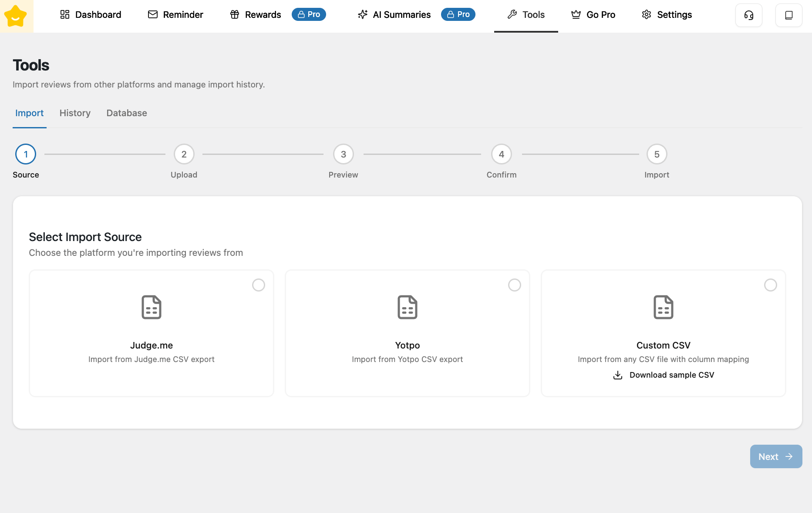Click the Pro badge beside AI Summaries
This screenshot has width=812, height=513.
point(458,14)
